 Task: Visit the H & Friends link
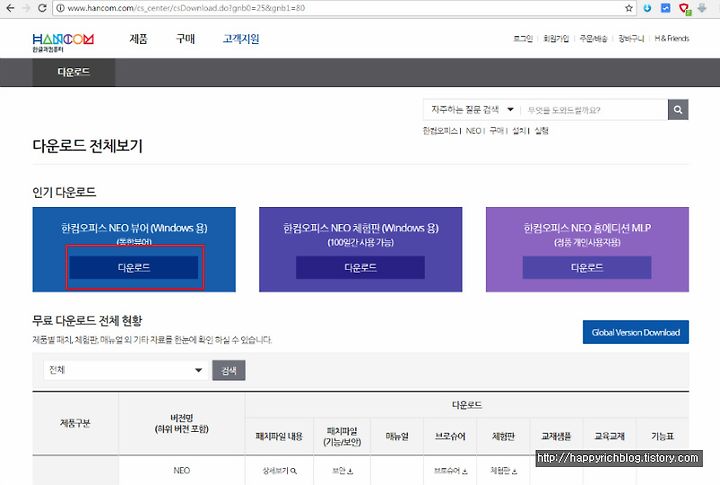point(672,39)
